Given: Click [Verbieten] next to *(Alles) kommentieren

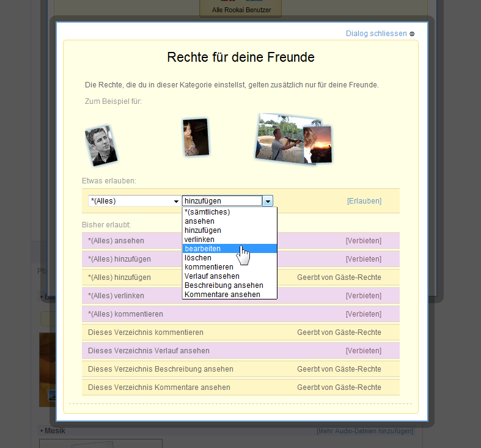Looking at the screenshot, I should click(363, 314).
